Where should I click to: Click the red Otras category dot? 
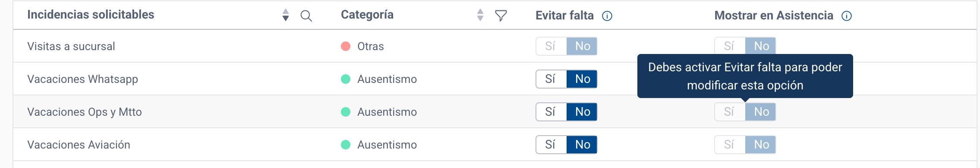click(x=346, y=46)
